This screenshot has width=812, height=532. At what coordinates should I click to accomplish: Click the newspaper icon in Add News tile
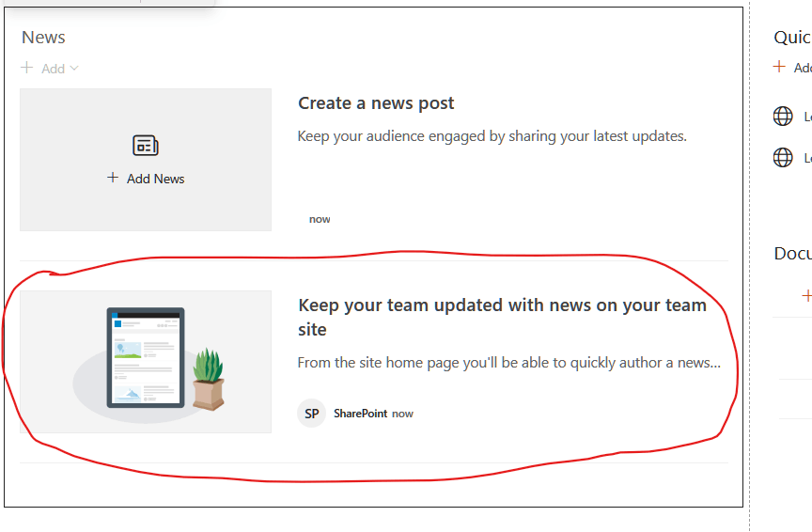(x=146, y=146)
